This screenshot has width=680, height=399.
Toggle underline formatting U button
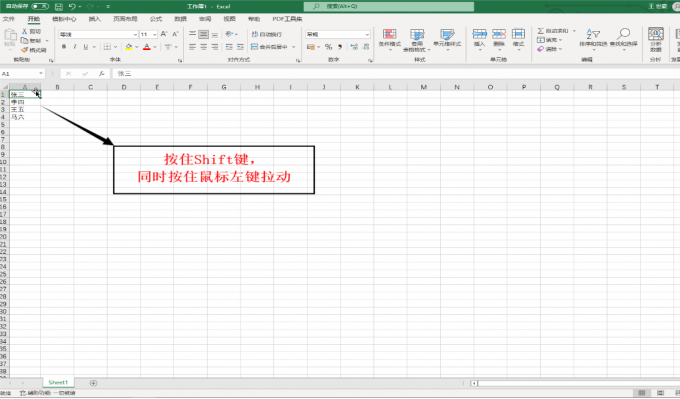[85, 47]
